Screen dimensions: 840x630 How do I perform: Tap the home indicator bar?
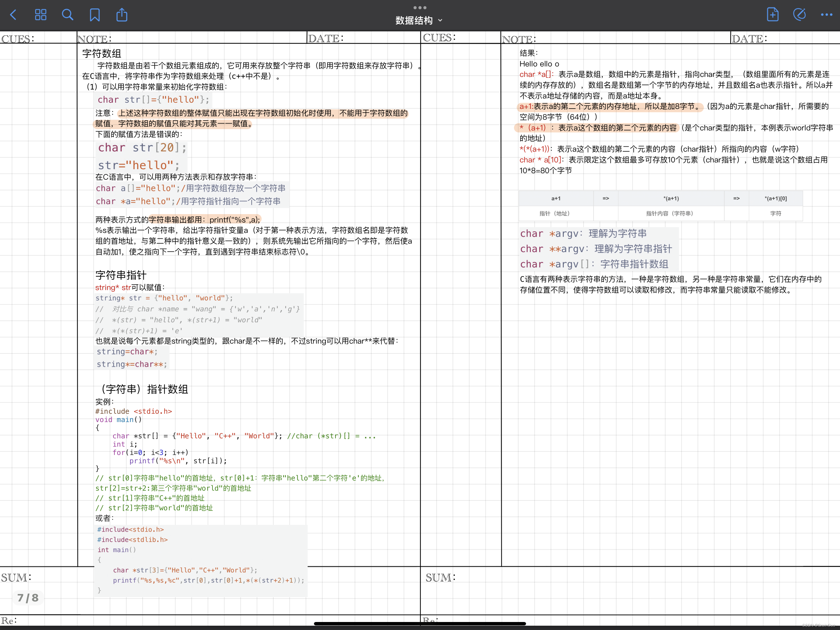coord(420,624)
